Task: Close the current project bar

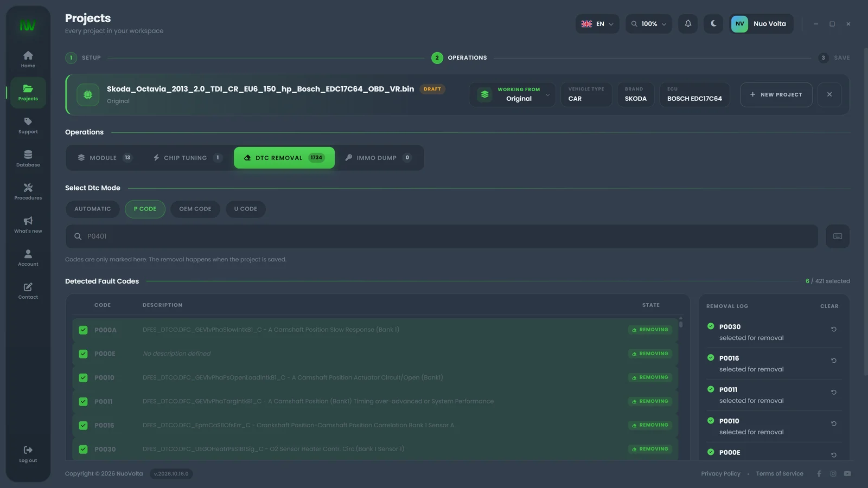Action: [x=829, y=94]
